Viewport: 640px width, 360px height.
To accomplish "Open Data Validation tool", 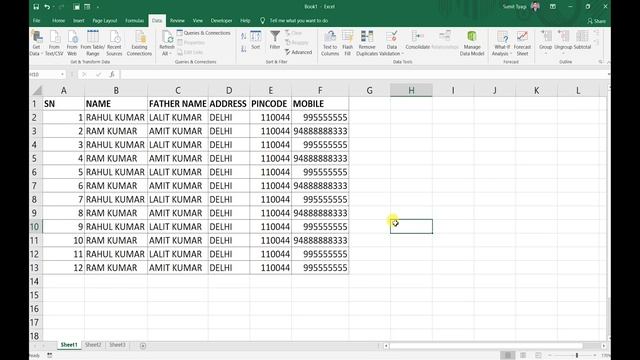I will (391, 43).
